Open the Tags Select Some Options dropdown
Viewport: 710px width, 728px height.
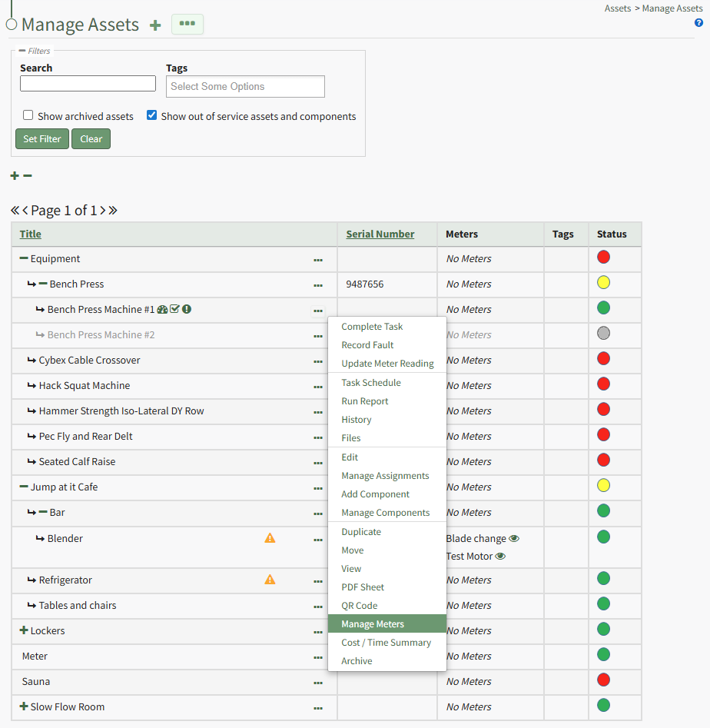(x=245, y=86)
